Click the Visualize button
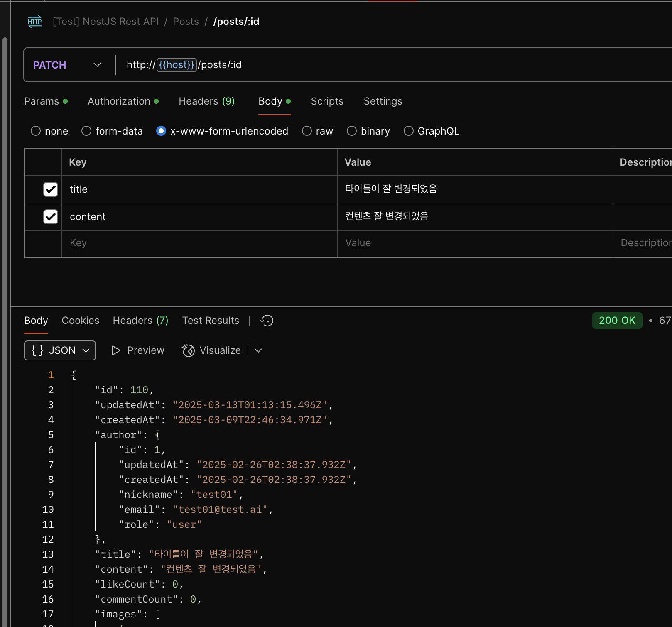Screen dimensions: 672x627 [x=211, y=350]
